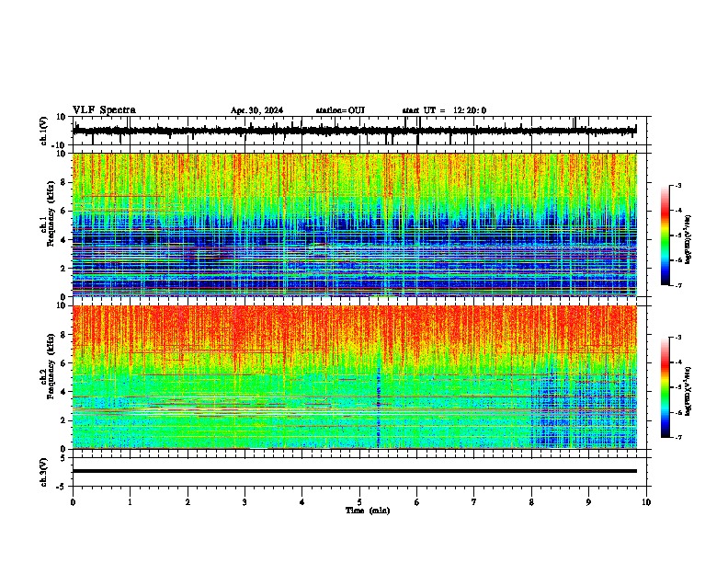Click time axis tick label "3"
Image resolution: width=728 pixels, height=563 pixels.
(245, 502)
